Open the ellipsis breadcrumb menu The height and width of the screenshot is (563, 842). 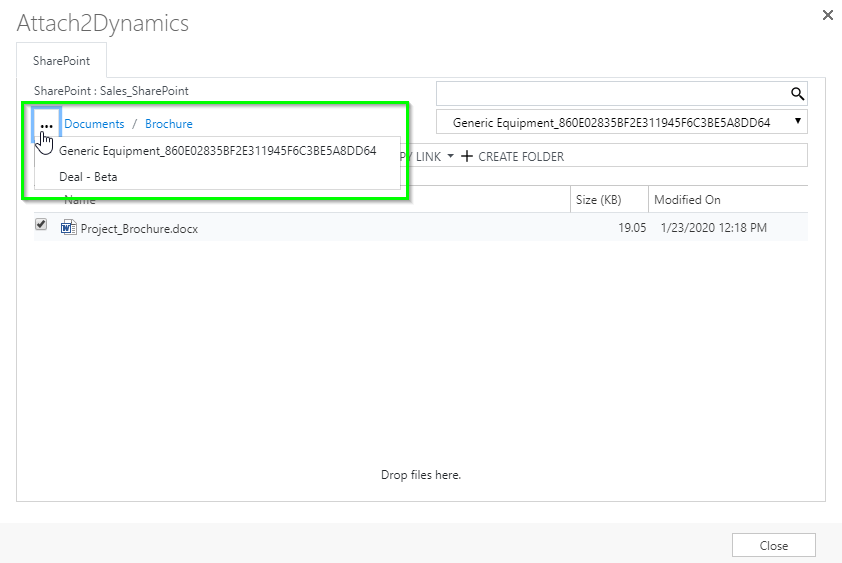click(x=46, y=125)
